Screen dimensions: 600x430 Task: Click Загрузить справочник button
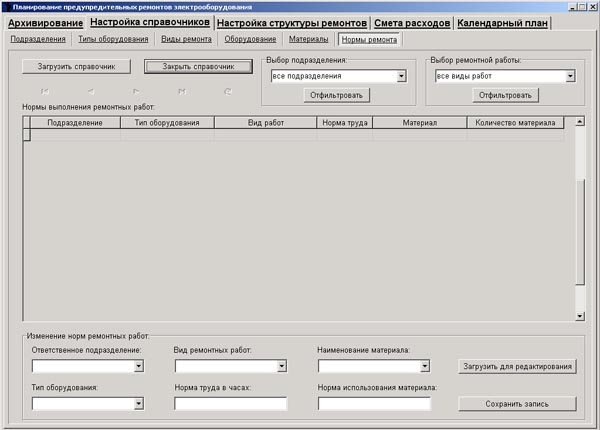tap(77, 67)
